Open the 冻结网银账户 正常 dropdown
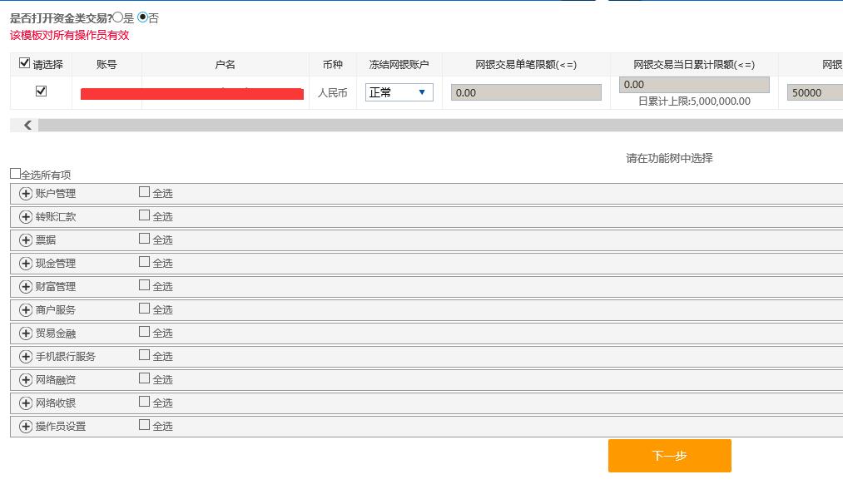 pos(399,92)
